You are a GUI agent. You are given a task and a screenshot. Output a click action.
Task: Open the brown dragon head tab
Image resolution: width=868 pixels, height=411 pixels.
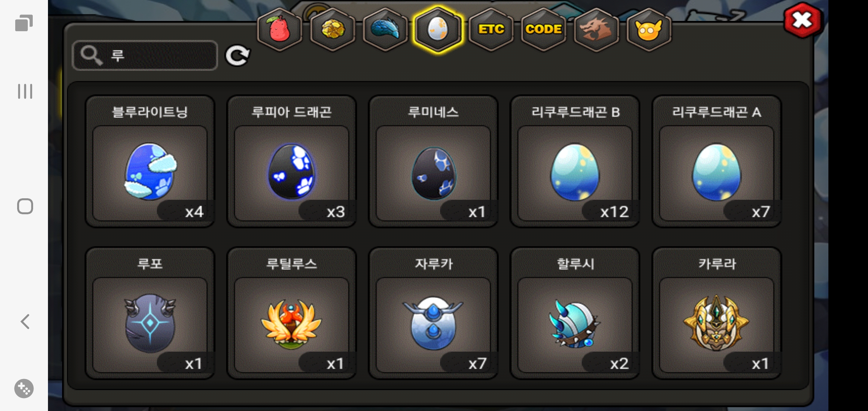596,29
